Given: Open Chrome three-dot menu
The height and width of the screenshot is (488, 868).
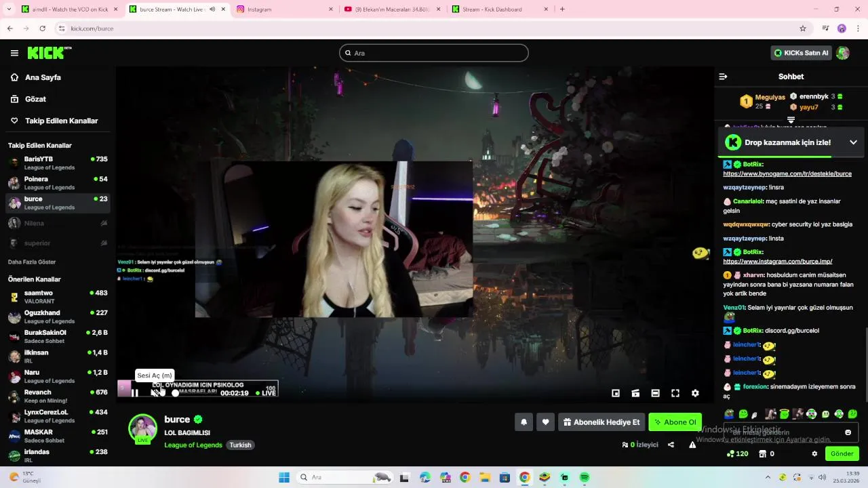Looking at the screenshot, I should pyautogui.click(x=858, y=28).
